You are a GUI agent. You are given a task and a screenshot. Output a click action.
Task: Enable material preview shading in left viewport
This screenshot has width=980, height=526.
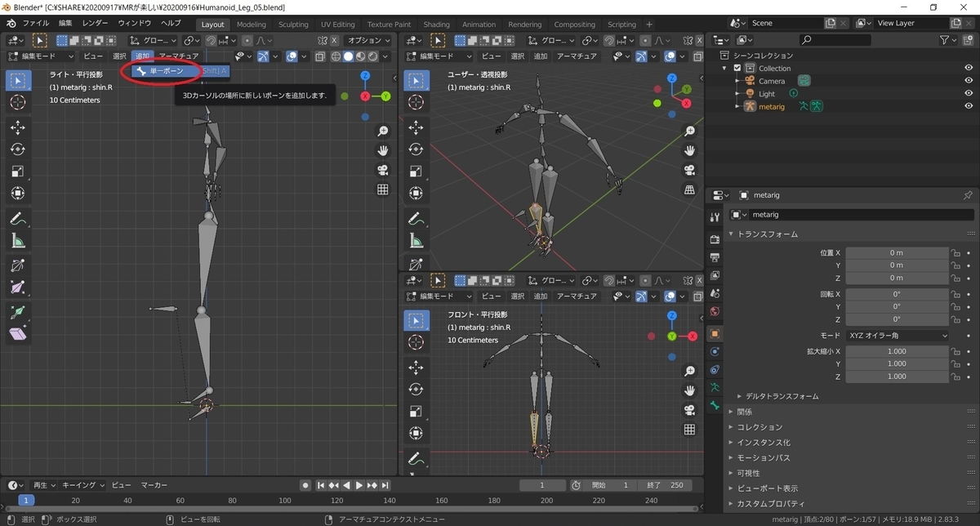360,56
